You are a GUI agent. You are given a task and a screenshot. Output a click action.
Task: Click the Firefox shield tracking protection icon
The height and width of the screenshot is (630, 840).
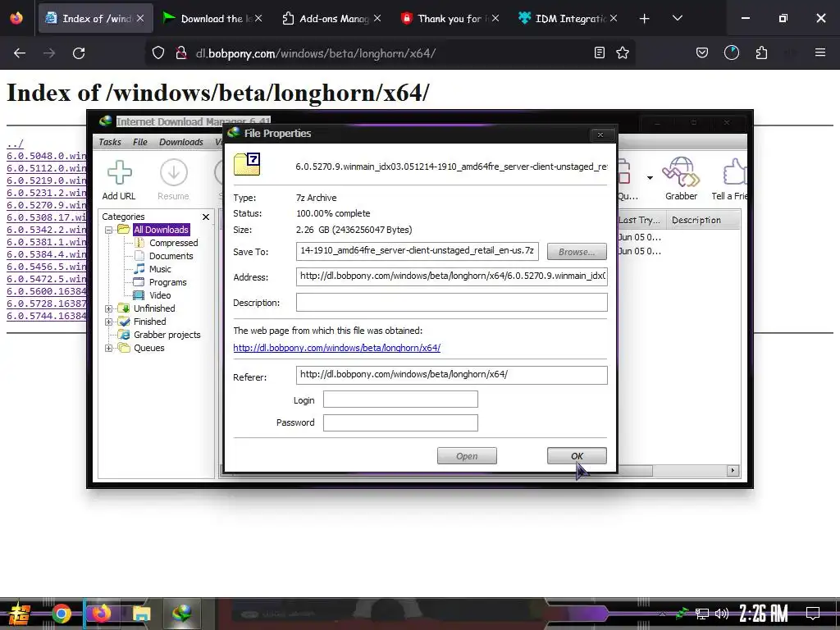[x=158, y=52]
